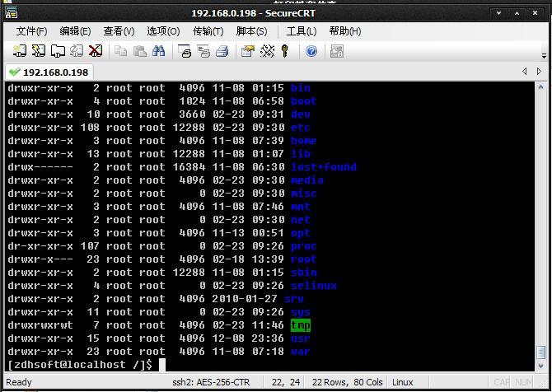This screenshot has height=392, width=552.
Task: Click the Quick Connect lightning icon
Action: (x=39, y=51)
